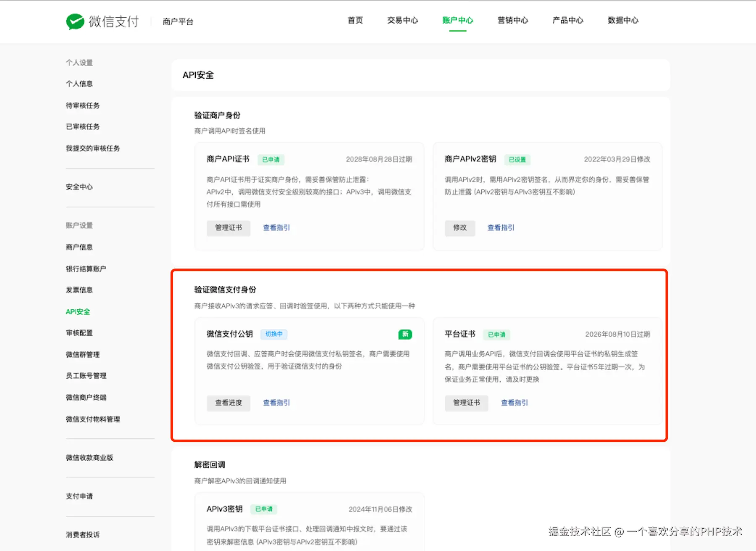Select the 账户中心 tab

click(457, 20)
